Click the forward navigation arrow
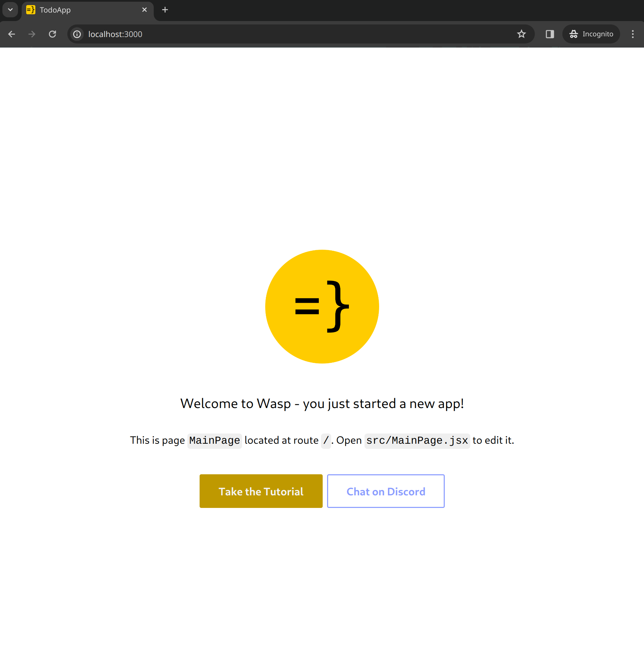This screenshot has height=671, width=644. click(32, 34)
